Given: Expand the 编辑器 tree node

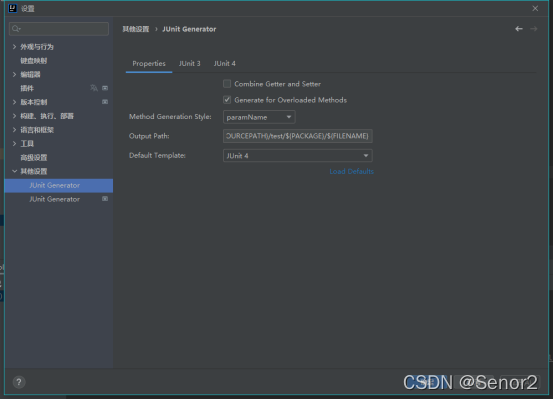Looking at the screenshot, I should (14, 74).
